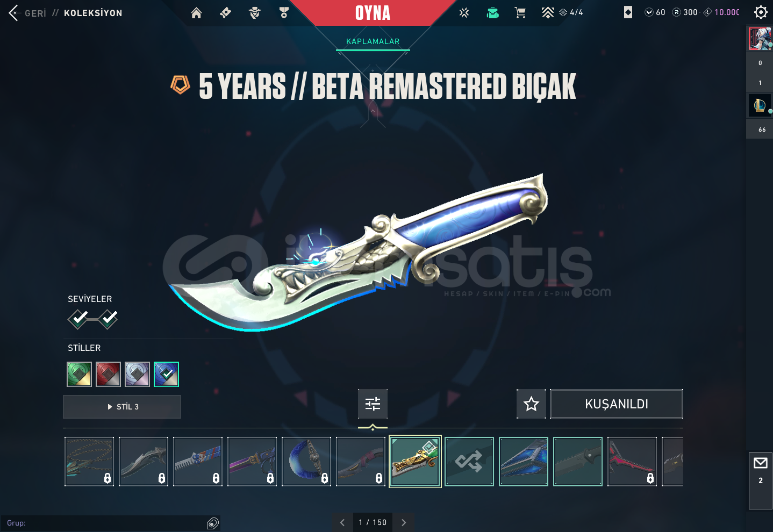This screenshot has width=773, height=532.
Task: Go to next page of knife skins
Action: tap(404, 522)
